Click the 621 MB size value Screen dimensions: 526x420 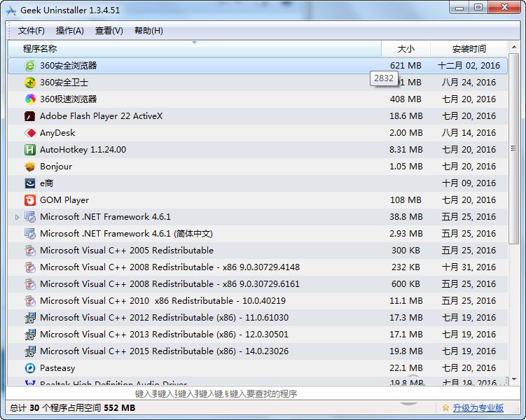click(406, 66)
